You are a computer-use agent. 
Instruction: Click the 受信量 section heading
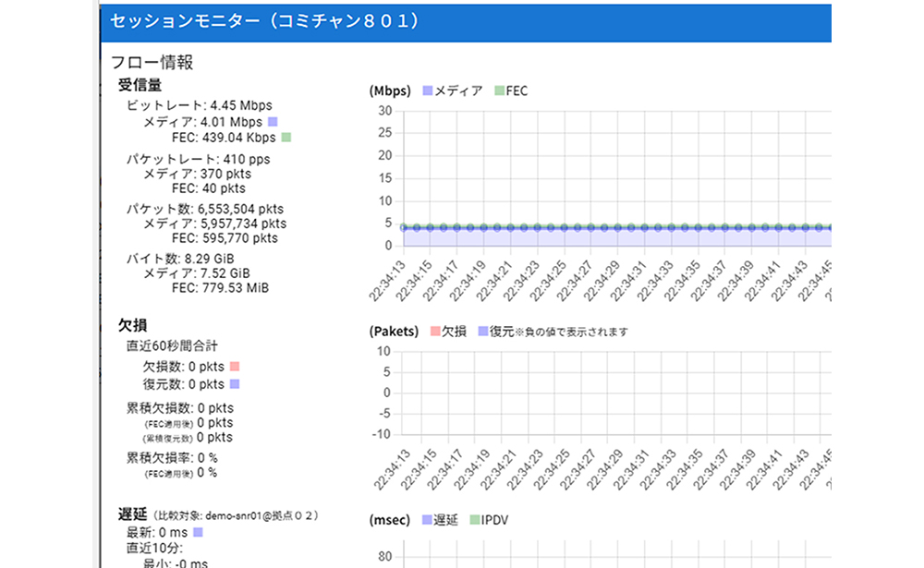[140, 85]
